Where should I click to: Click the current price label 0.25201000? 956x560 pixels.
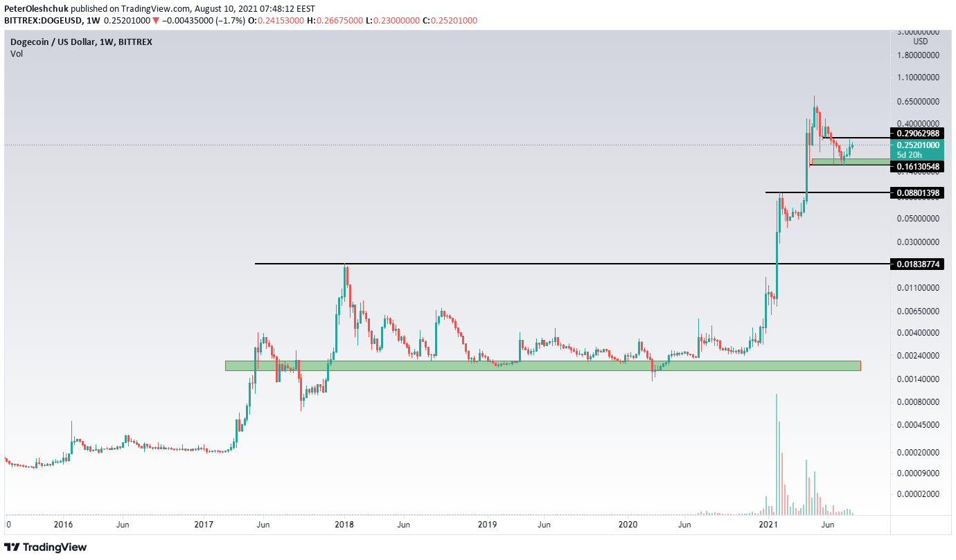[917, 145]
